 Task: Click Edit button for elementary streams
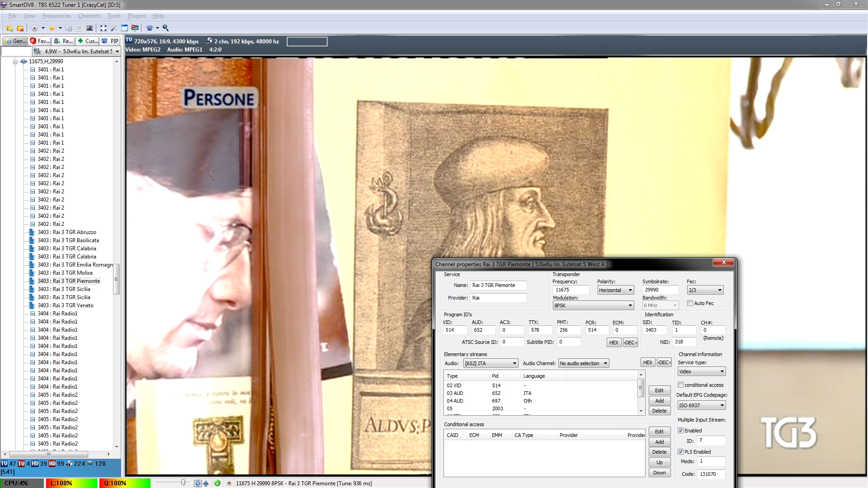point(659,390)
